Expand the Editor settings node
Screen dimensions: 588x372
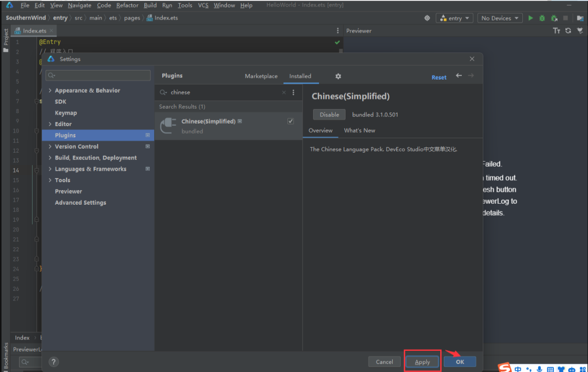click(50, 124)
